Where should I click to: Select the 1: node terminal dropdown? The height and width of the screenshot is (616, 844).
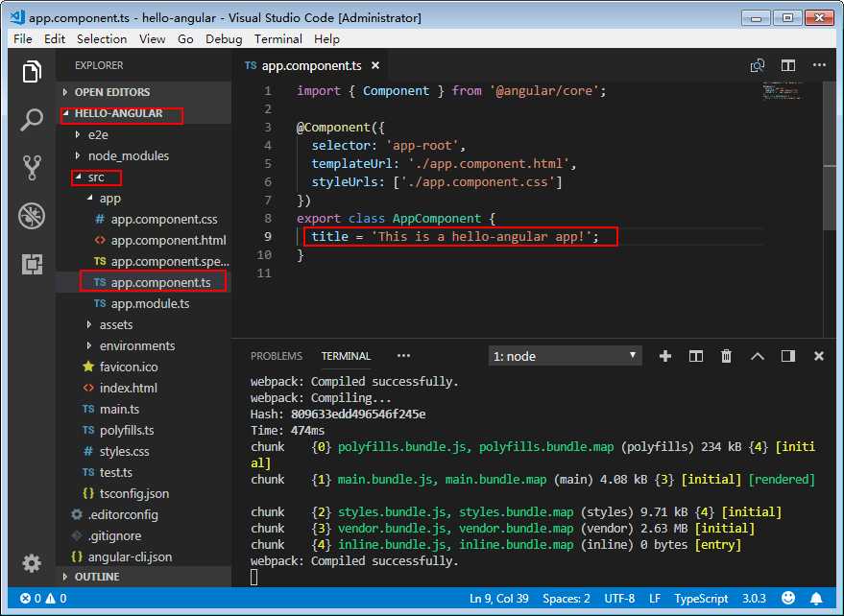click(566, 356)
